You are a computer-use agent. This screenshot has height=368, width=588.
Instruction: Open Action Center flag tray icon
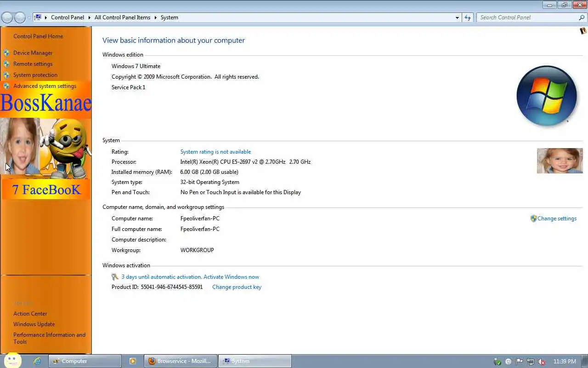(x=519, y=362)
